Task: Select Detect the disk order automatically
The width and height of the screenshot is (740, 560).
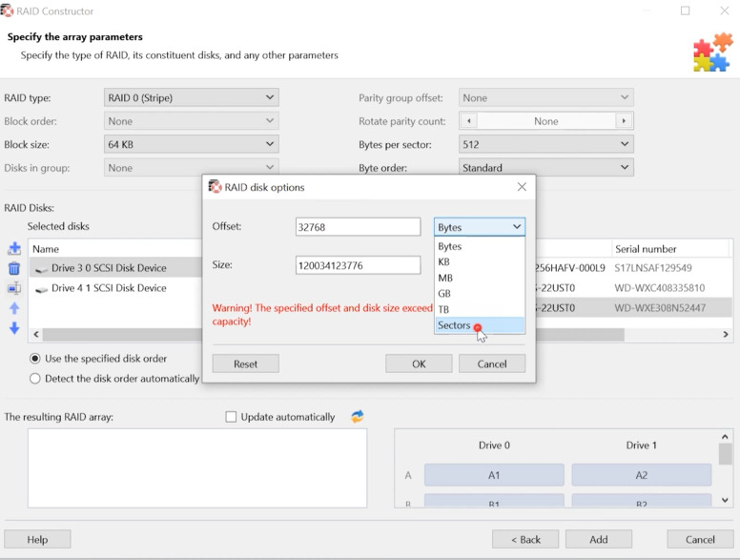Action: (35, 379)
